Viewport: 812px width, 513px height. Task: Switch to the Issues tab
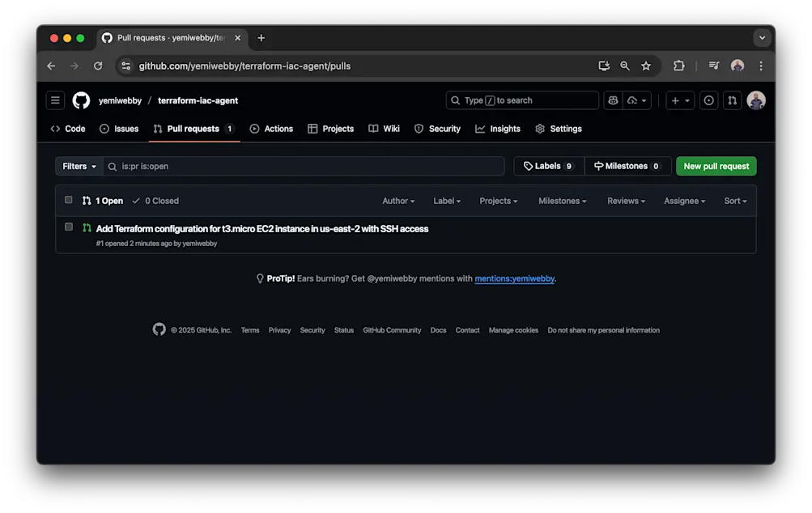pos(119,129)
